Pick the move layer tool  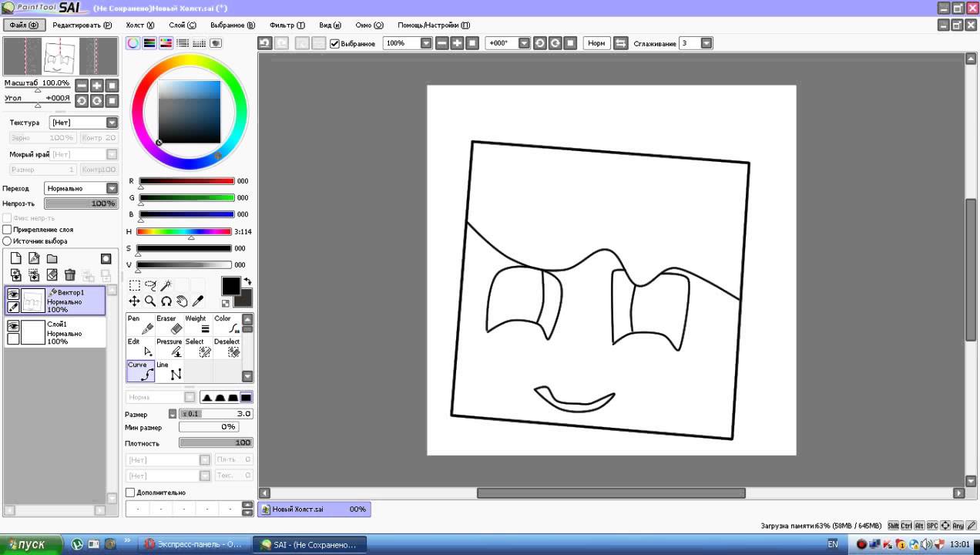click(x=134, y=301)
